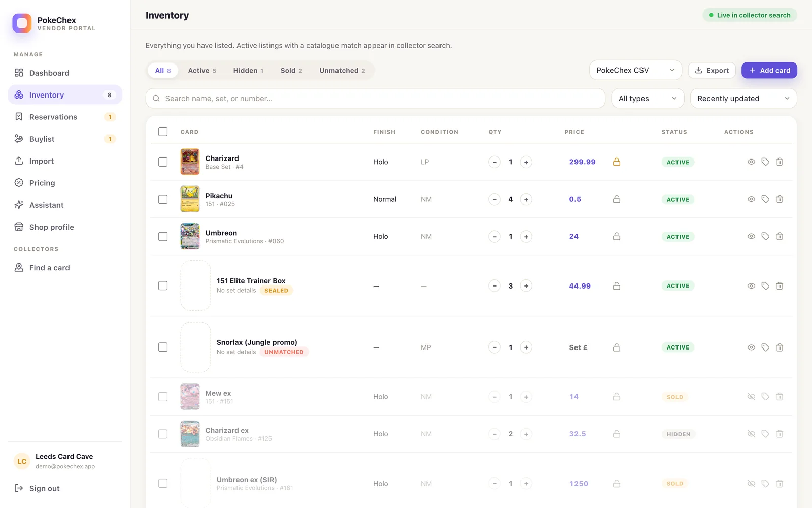Check the Pikachu row checkbox
The height and width of the screenshot is (508, 812).
[163, 199]
